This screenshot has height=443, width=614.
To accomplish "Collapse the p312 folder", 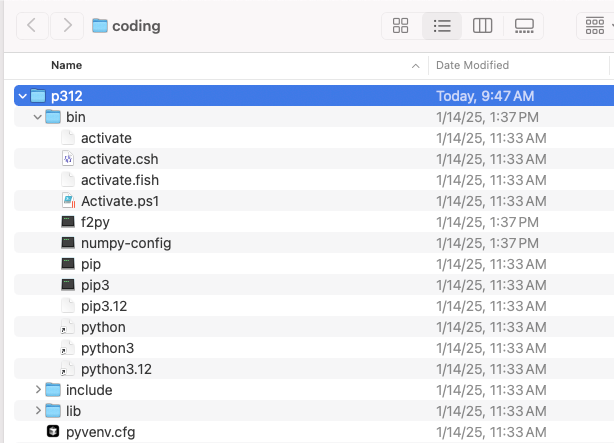I will click(23, 96).
